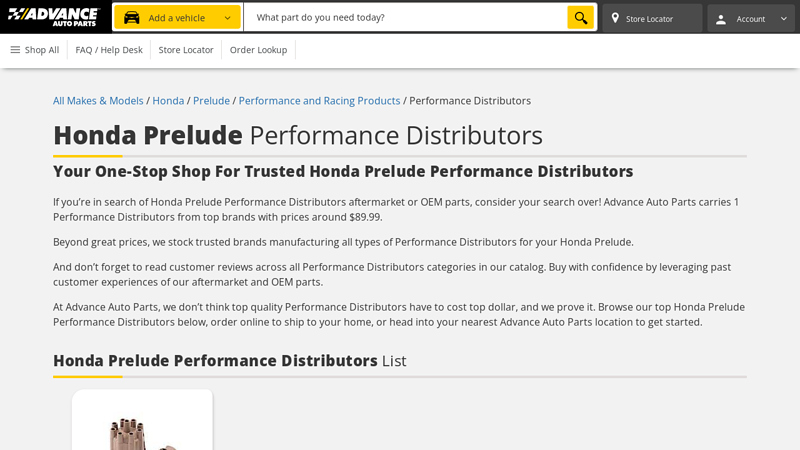
Task: Click the yellow search magnifier button
Action: pos(580,18)
